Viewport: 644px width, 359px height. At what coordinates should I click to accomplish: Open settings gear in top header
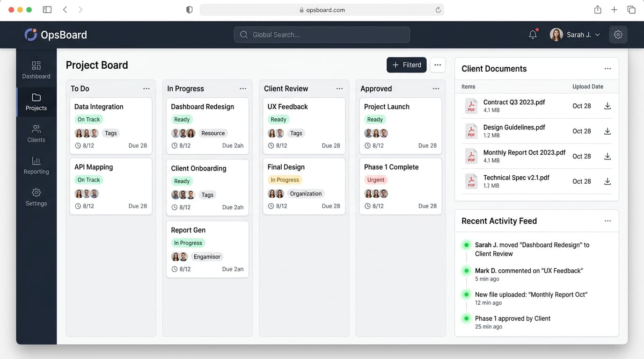pyautogui.click(x=618, y=35)
